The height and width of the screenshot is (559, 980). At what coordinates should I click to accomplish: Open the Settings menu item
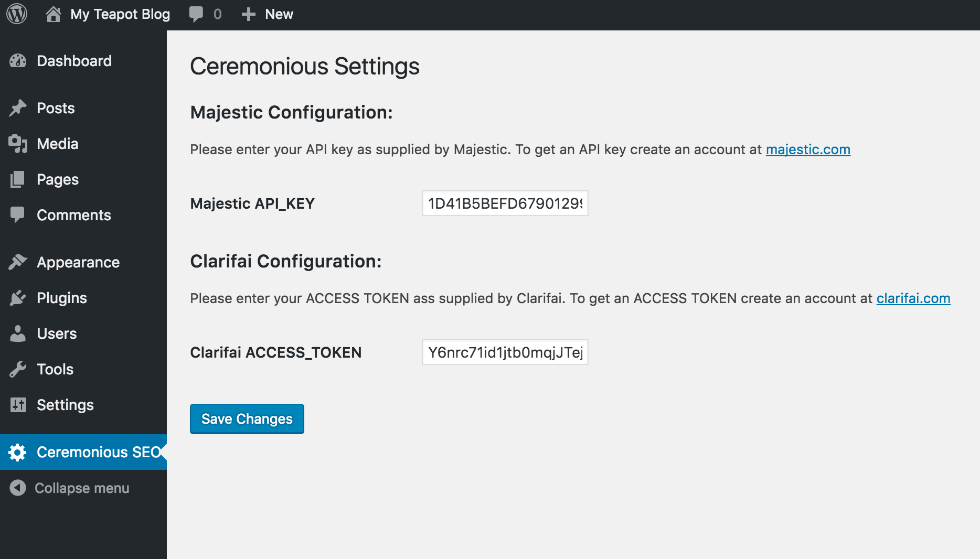[x=65, y=405]
